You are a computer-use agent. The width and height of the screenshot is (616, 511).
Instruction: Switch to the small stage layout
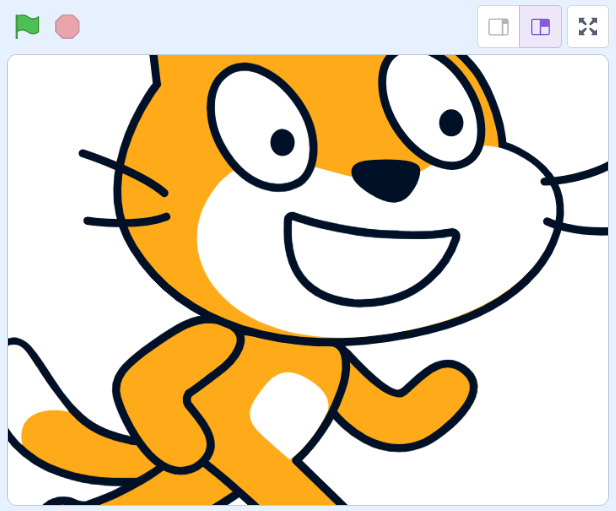tap(499, 27)
